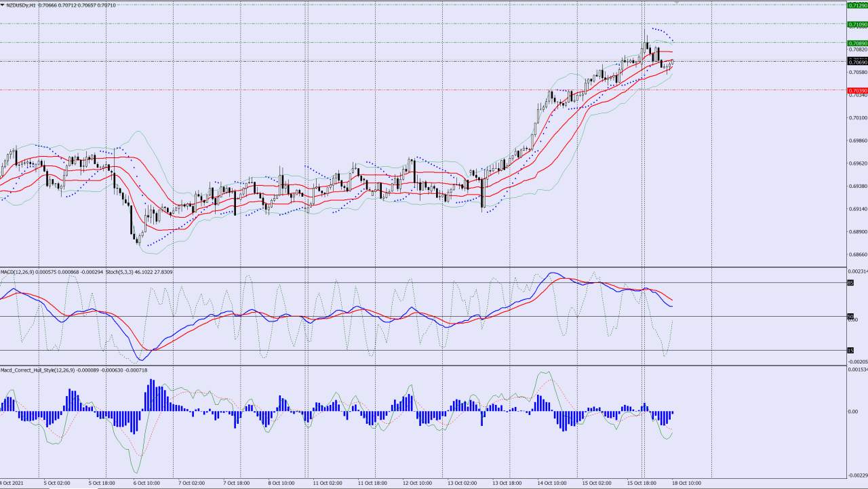The height and width of the screenshot is (489, 868).
Task: Click the 15 level label in the stochastic pane
Action: [x=850, y=350]
